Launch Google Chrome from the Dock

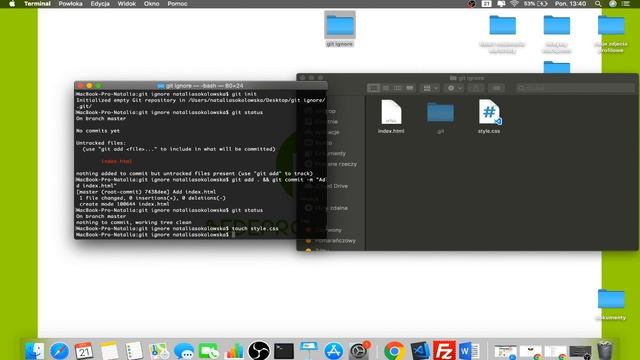coord(394,351)
